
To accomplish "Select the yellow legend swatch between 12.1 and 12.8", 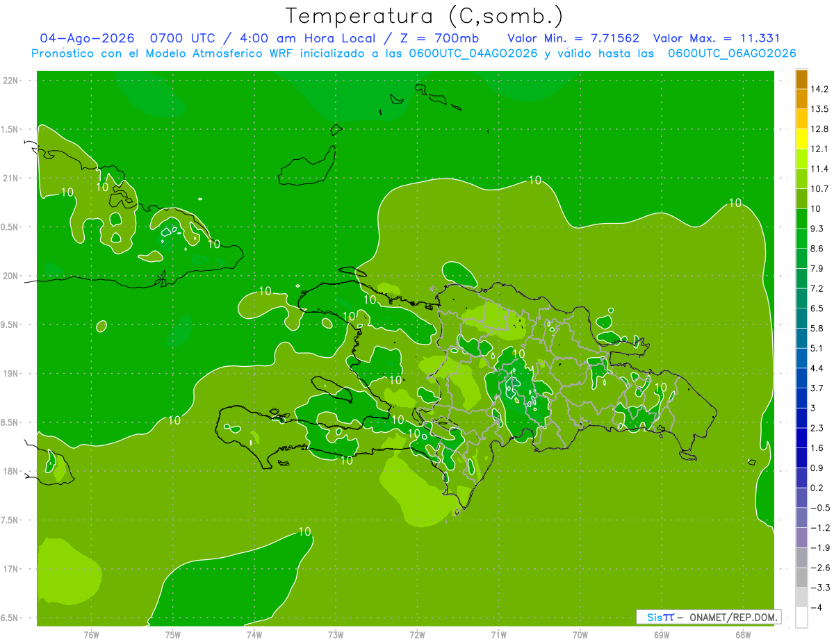I will click(801, 139).
